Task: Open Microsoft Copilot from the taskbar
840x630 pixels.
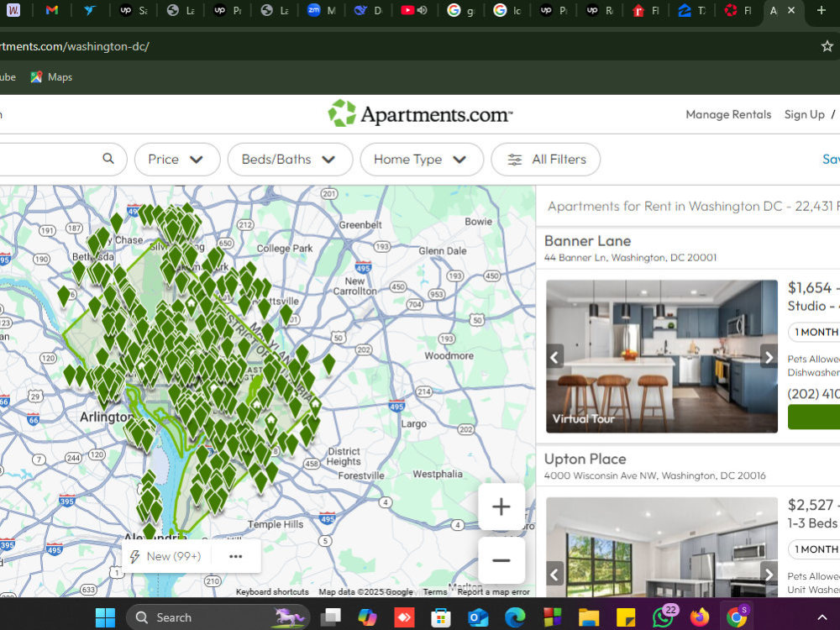Action: point(368,617)
